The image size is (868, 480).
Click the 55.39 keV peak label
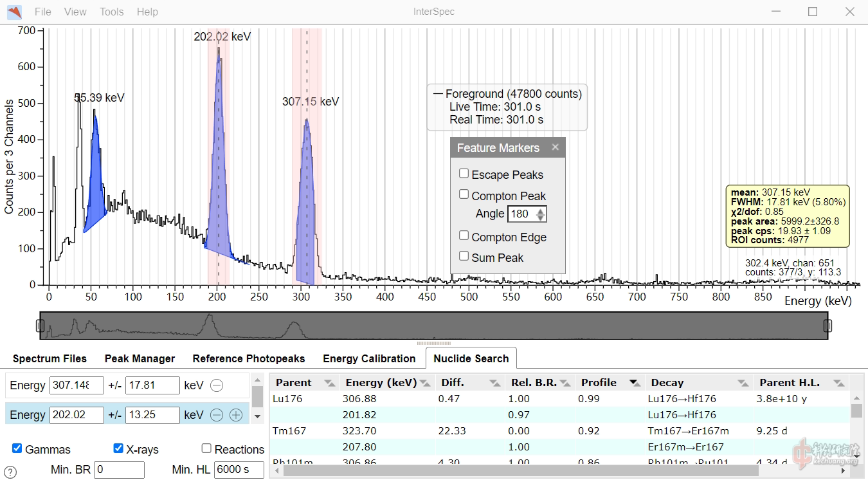pyautogui.click(x=99, y=98)
